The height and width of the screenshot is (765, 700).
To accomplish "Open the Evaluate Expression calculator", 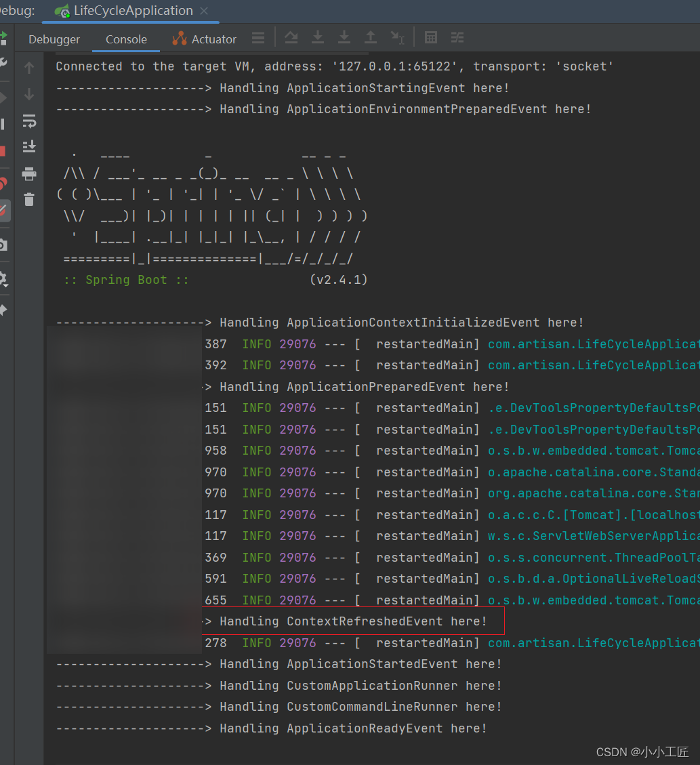I will click(x=431, y=37).
